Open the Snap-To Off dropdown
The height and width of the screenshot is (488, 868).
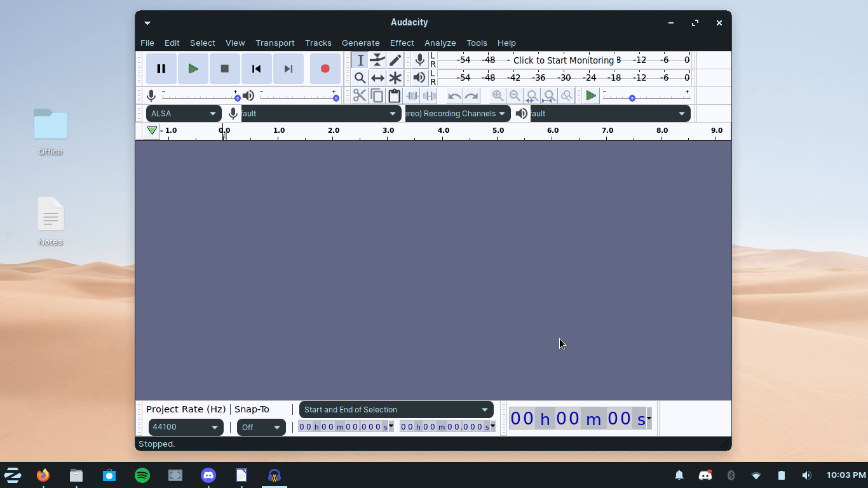click(x=261, y=428)
